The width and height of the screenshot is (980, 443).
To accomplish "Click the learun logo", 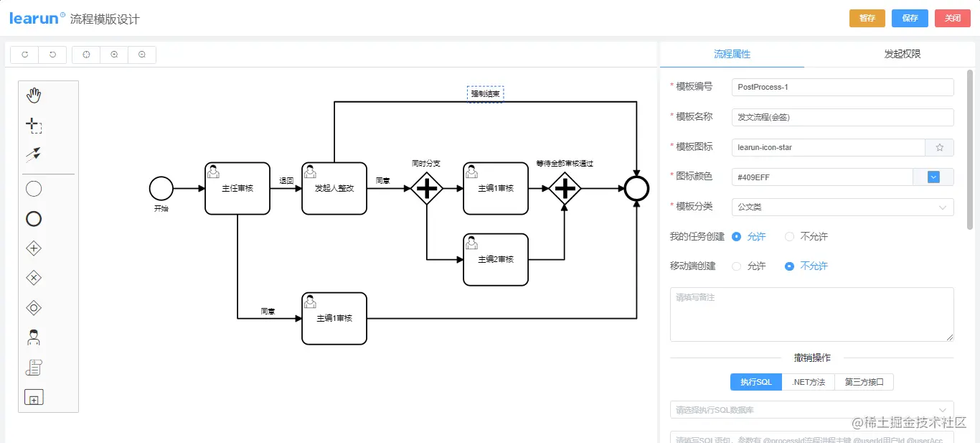I will pos(37,18).
